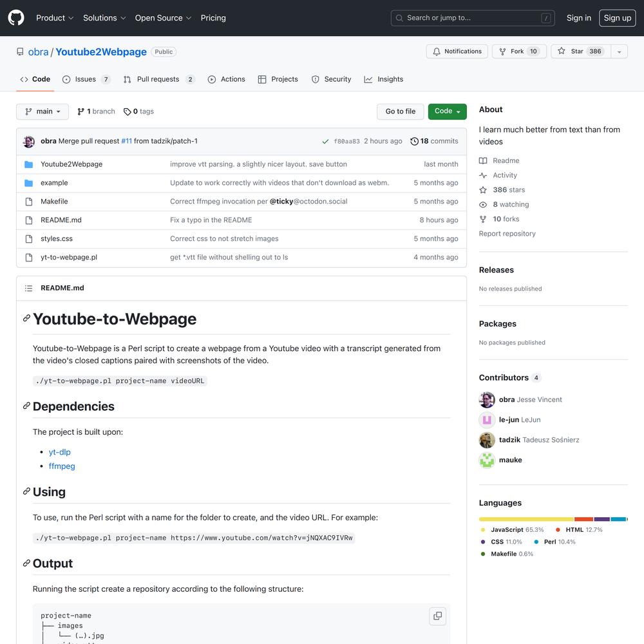Click the Makefile file icon
Image resolution: width=644 pixels, height=644 pixels.
(29, 202)
